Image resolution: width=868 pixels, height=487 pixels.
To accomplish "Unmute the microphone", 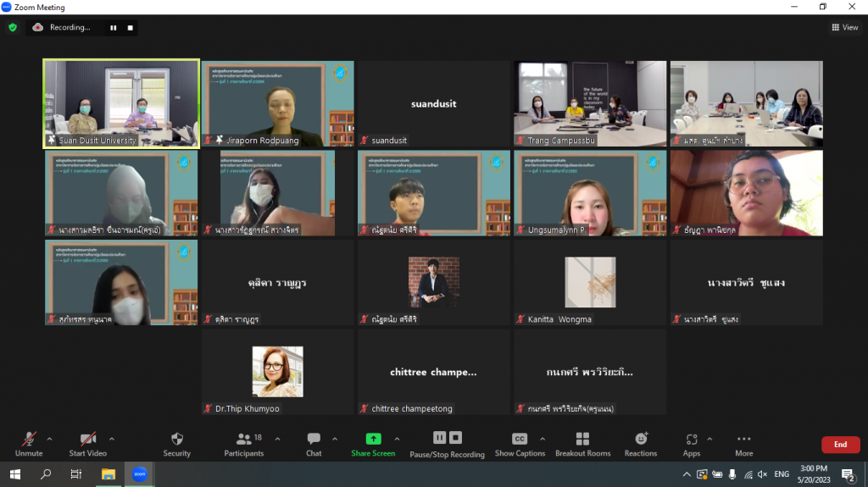I will (29, 443).
